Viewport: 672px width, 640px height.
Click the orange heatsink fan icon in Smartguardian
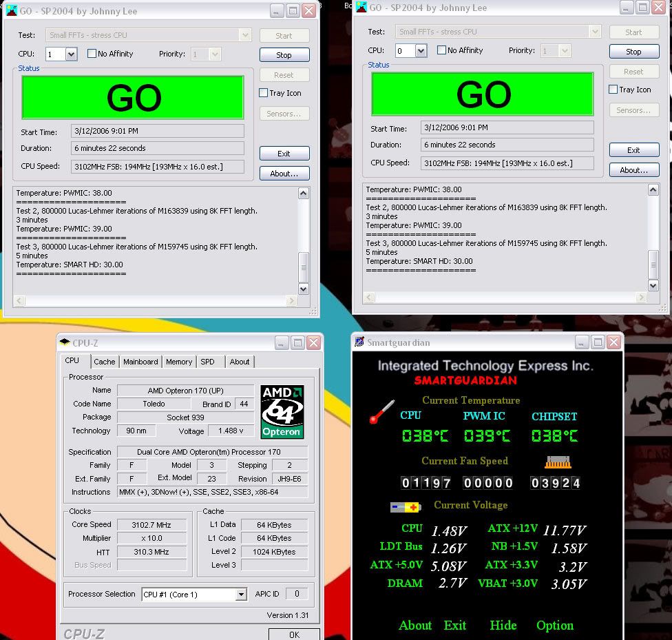click(x=558, y=462)
